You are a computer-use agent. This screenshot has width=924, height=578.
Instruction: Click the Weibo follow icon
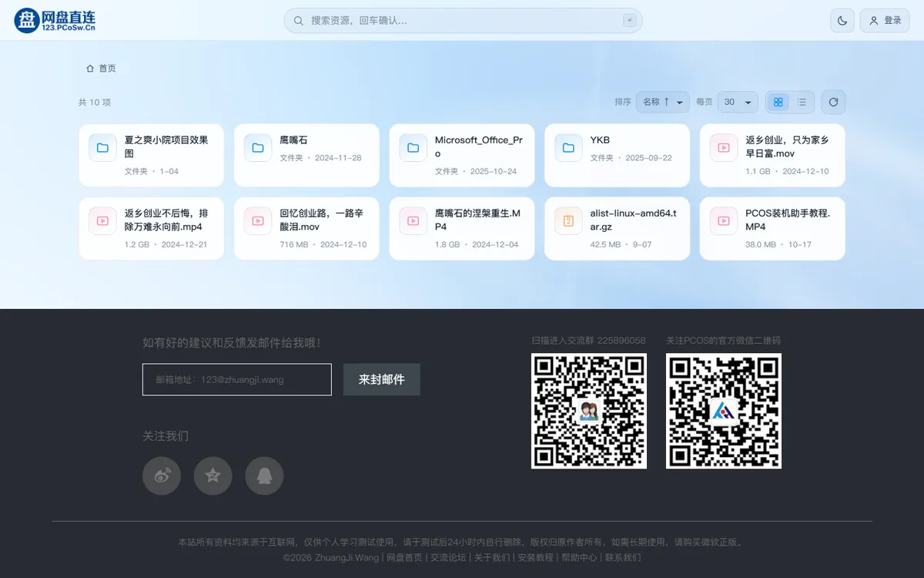(162, 476)
